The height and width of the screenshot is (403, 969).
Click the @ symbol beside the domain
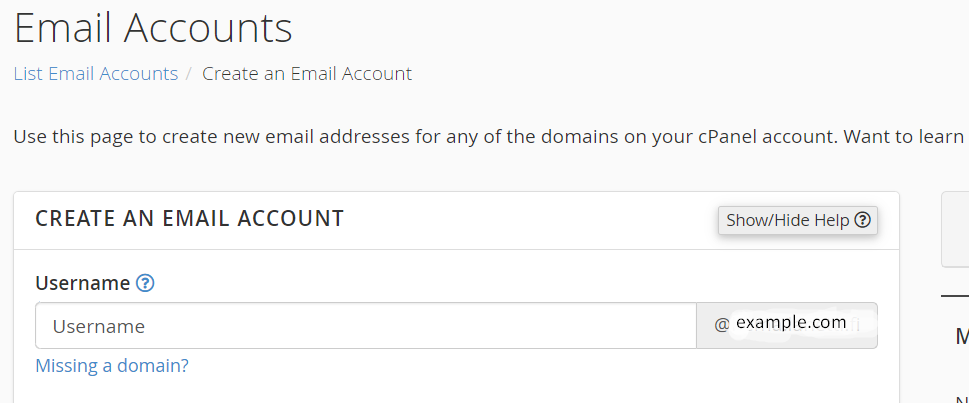click(722, 325)
